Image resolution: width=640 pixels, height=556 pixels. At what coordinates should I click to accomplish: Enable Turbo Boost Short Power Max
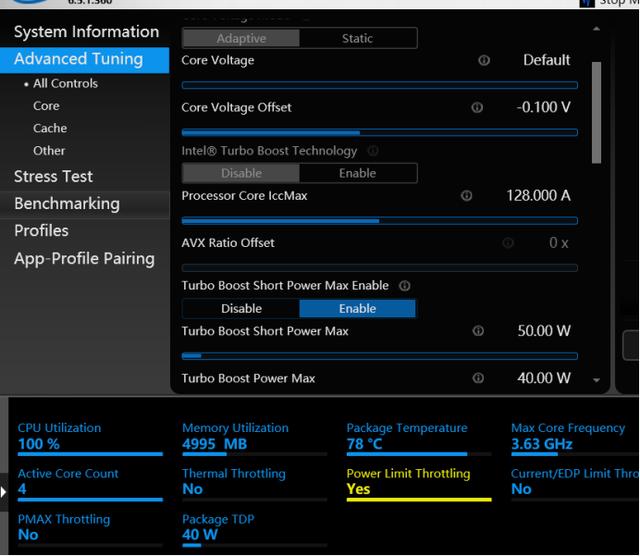click(x=358, y=309)
